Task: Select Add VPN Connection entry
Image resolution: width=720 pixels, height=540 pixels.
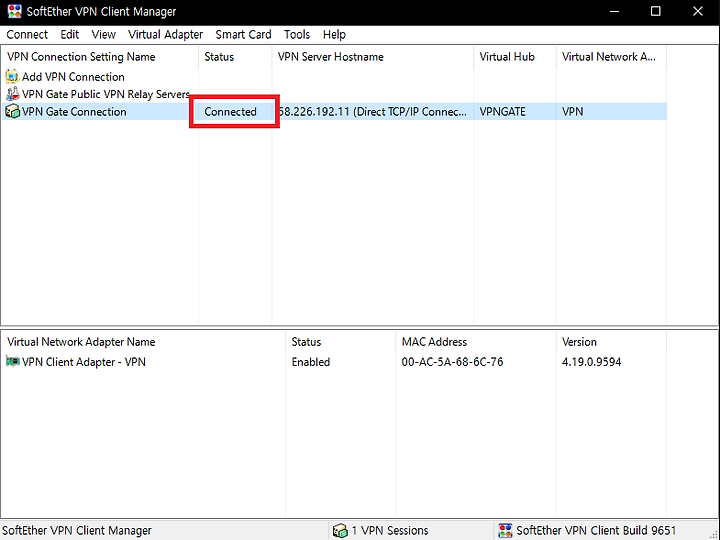Action: tap(73, 77)
